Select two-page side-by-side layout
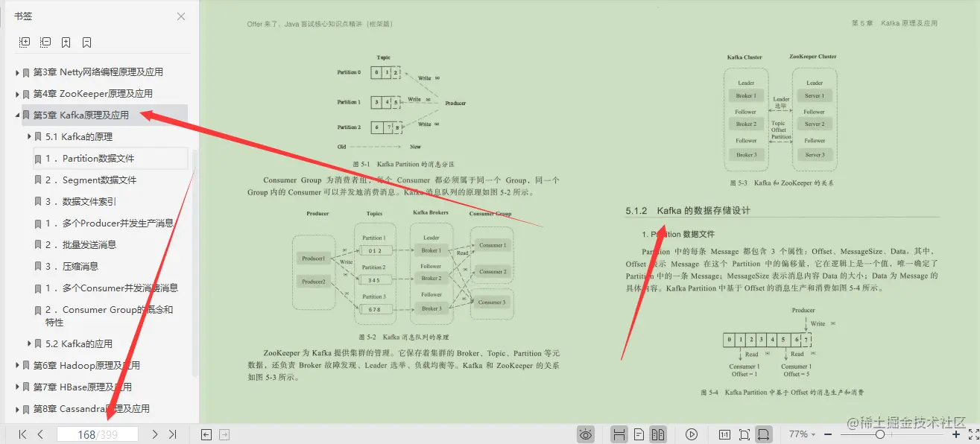 tap(657, 434)
